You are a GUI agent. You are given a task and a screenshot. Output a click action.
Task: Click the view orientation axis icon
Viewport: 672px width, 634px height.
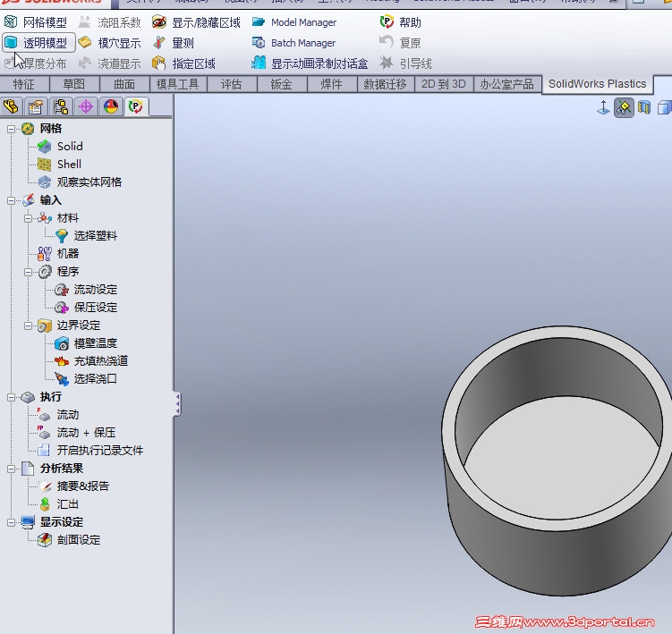(x=603, y=107)
